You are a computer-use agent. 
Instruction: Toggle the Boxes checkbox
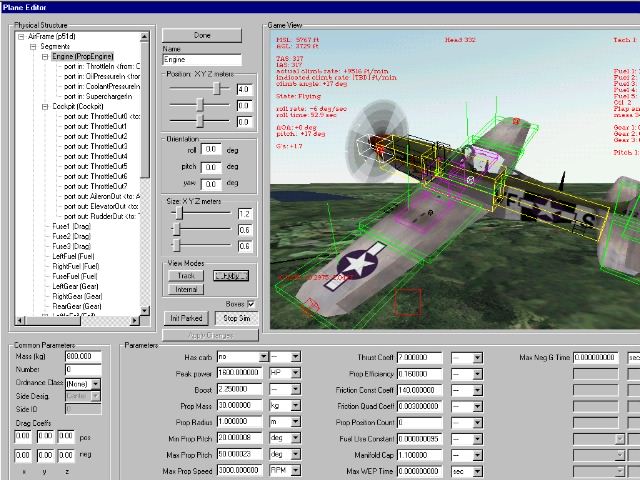tap(251, 303)
